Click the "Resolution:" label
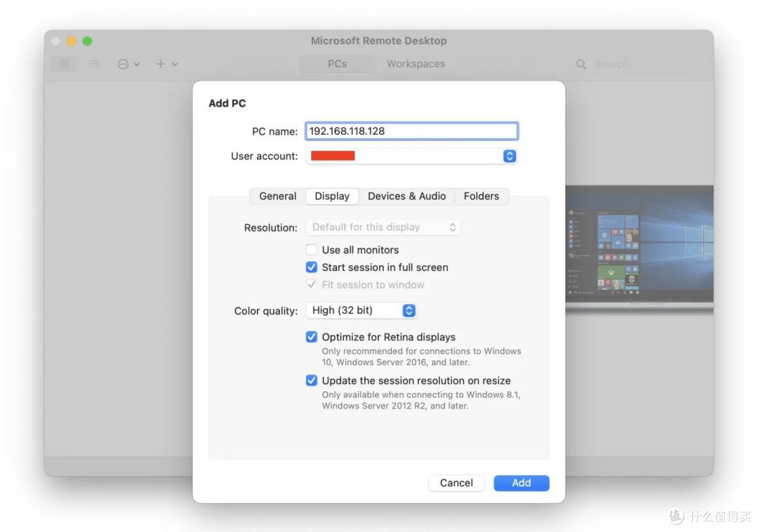This screenshot has width=758, height=532. [x=271, y=227]
